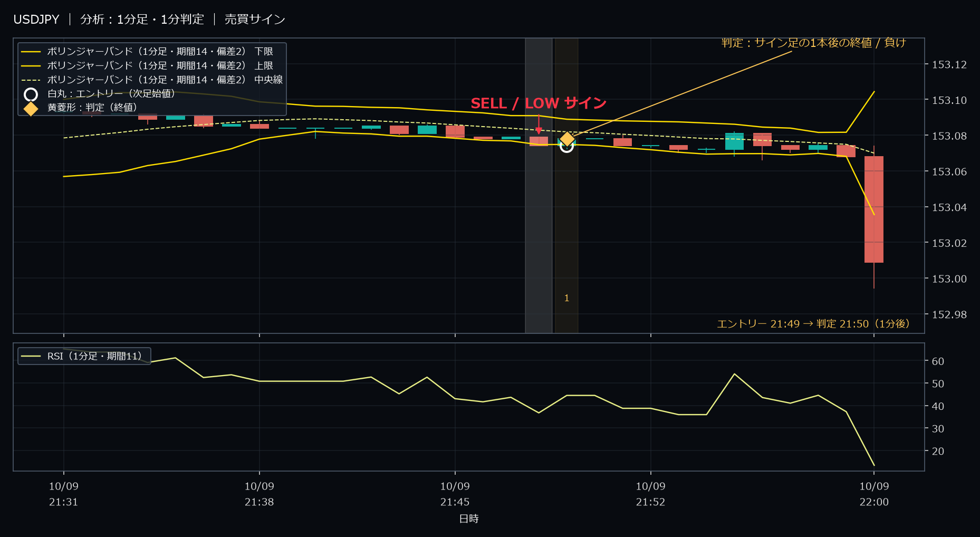This screenshot has height=537, width=980.
Task: Click the legend text ボリンジャーバンド 中央線
Action: [165, 80]
